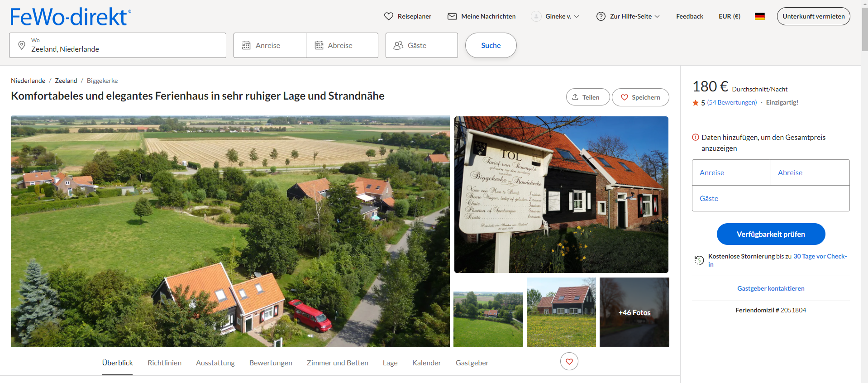Open the +46 Fotos thumbnail
Screen dimensions: 868x383
[634, 312]
